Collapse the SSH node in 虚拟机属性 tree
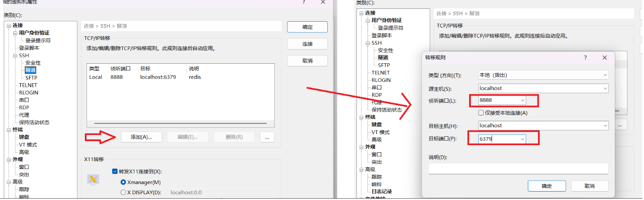The height and width of the screenshot is (200, 644). pos(15,56)
